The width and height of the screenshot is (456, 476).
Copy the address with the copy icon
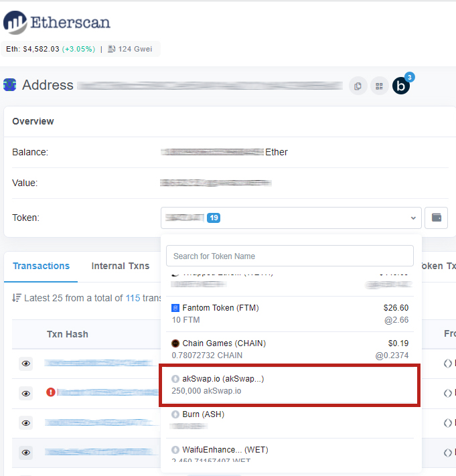point(358,86)
